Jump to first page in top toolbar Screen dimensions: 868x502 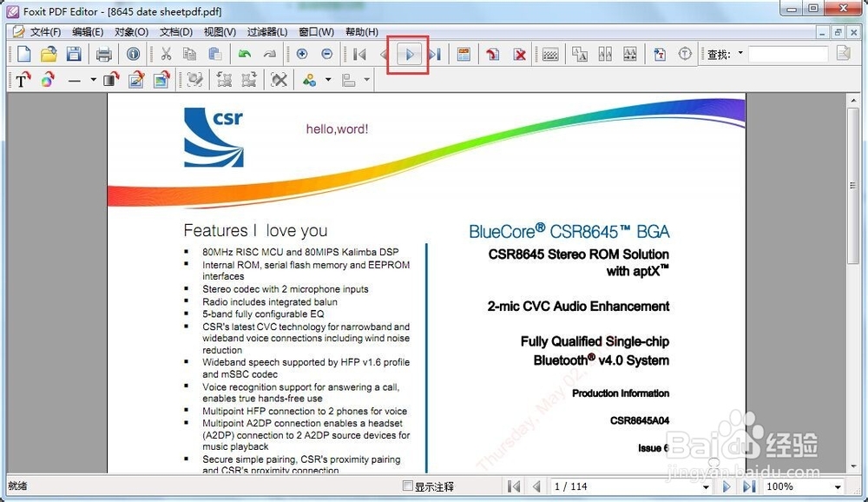click(x=359, y=55)
